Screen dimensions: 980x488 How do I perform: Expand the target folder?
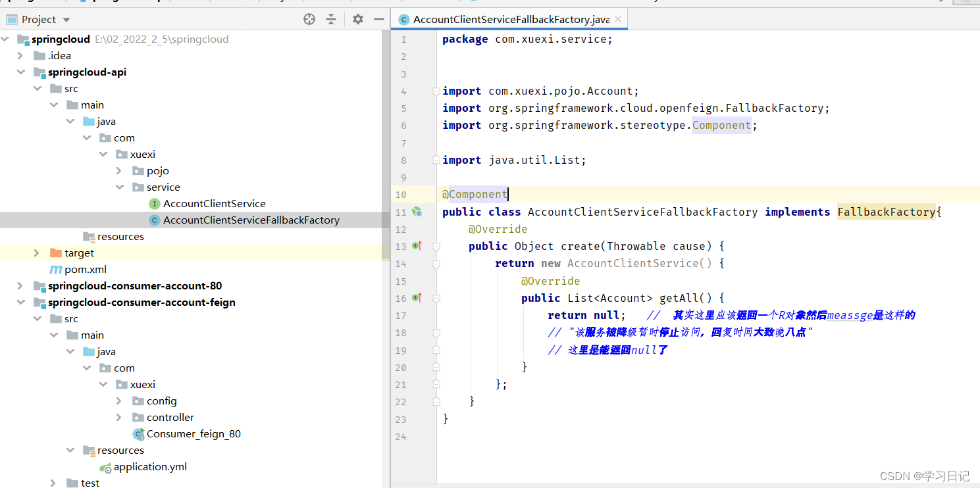(x=38, y=253)
